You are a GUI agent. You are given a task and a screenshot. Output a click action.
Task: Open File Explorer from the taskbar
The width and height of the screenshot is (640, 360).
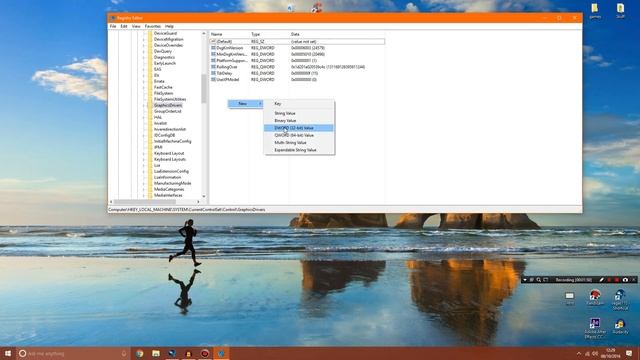click(156, 353)
